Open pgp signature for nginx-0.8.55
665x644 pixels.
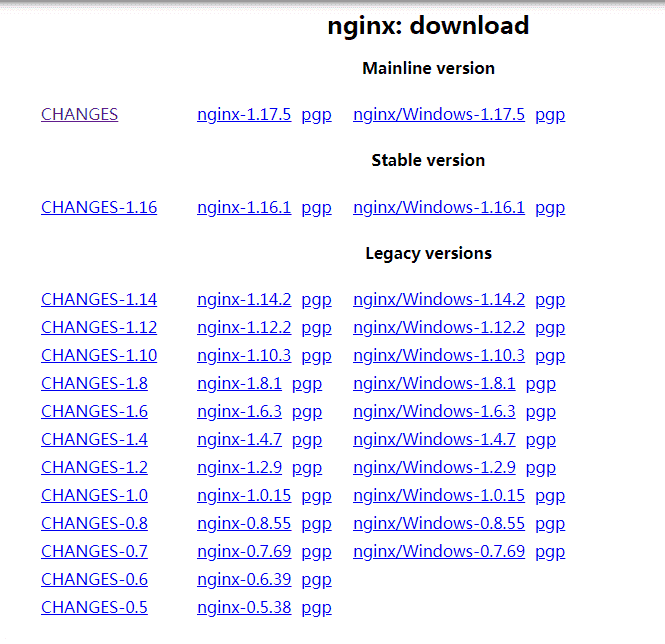tap(316, 524)
